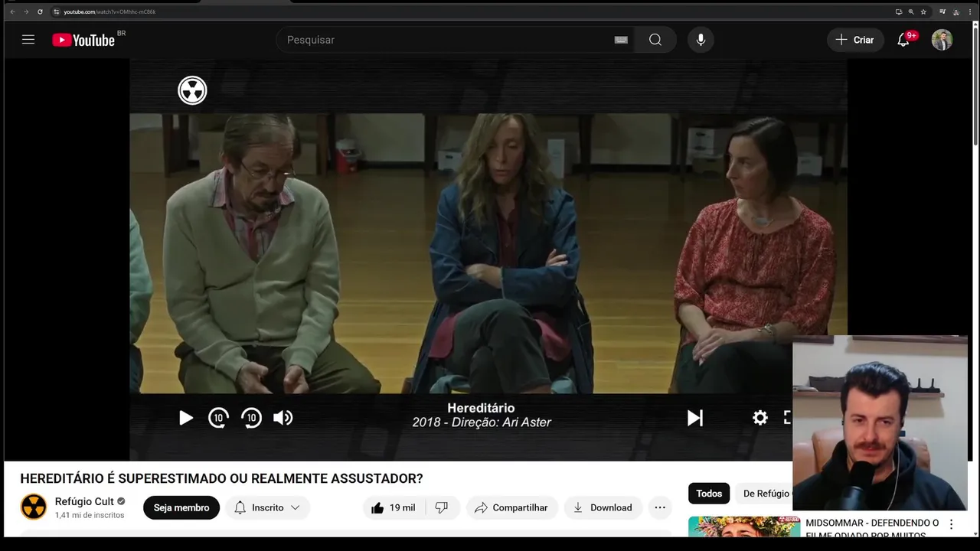Mute the video with the speaker icon

(x=283, y=418)
